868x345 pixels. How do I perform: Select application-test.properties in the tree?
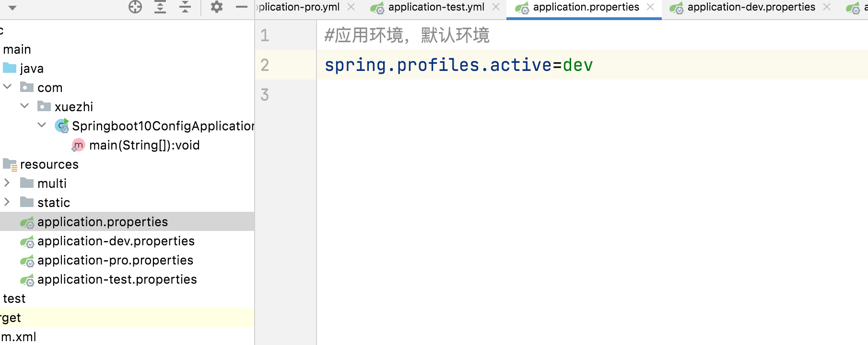(117, 279)
